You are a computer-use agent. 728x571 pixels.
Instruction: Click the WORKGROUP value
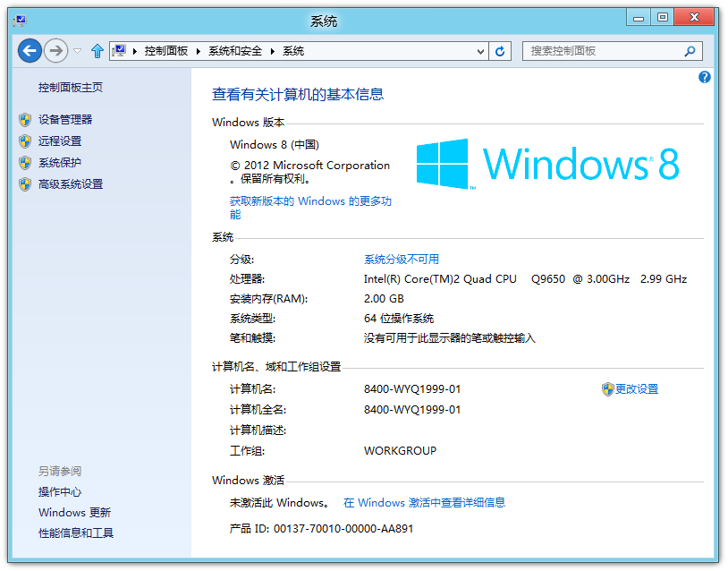pyautogui.click(x=400, y=451)
